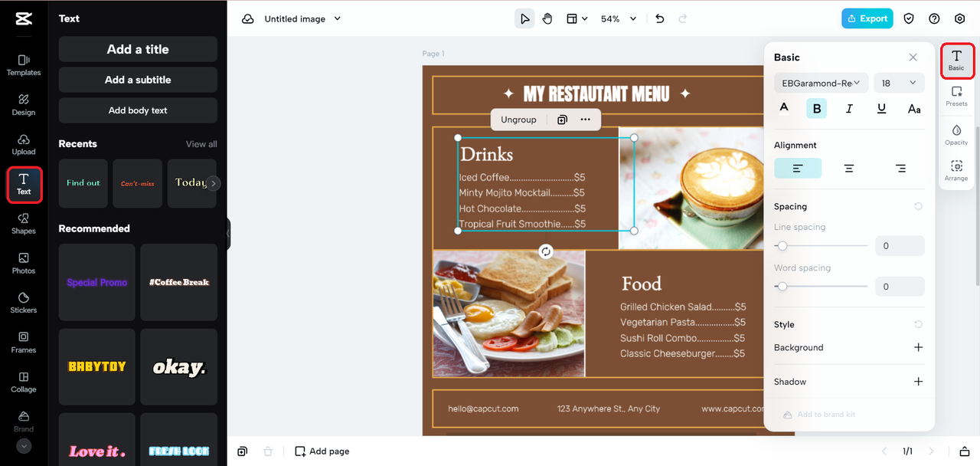Open the Design sidebar panel
Viewport: 980px width, 466px height.
pos(24,104)
